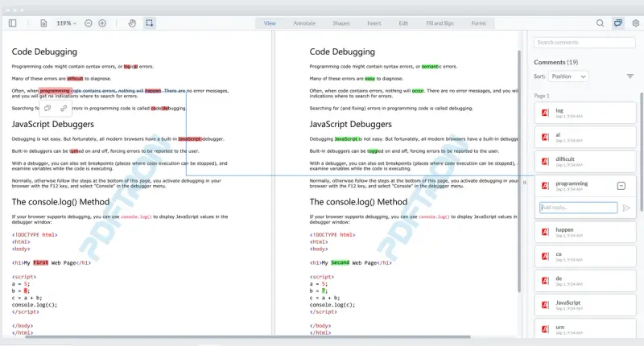Open the settings gear icon
Screen dimensions: 644x346
(x=636, y=23)
